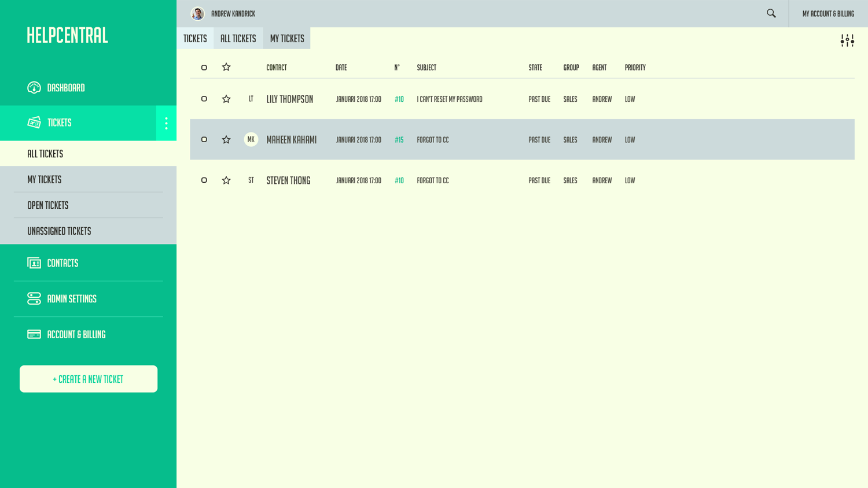Star the Lily Thompson ticket
The height and width of the screenshot is (488, 868).
pos(226,99)
